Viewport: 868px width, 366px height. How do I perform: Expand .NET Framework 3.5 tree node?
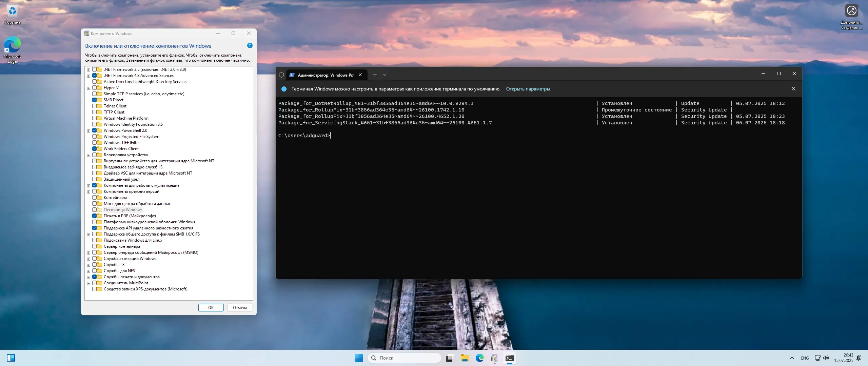(x=89, y=70)
